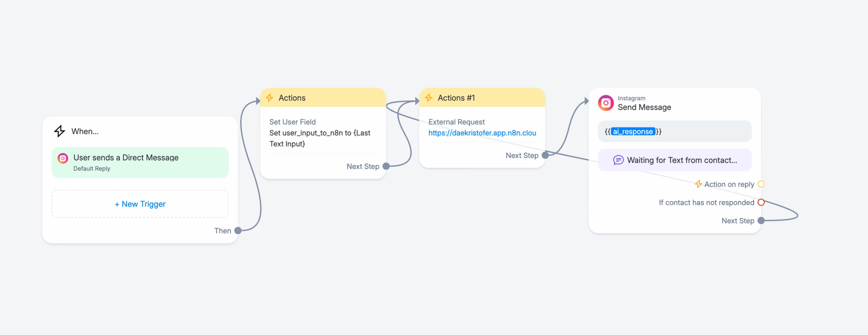Click the lightning bolt icon beside When...
The width and height of the screenshot is (868, 335).
coord(60,131)
